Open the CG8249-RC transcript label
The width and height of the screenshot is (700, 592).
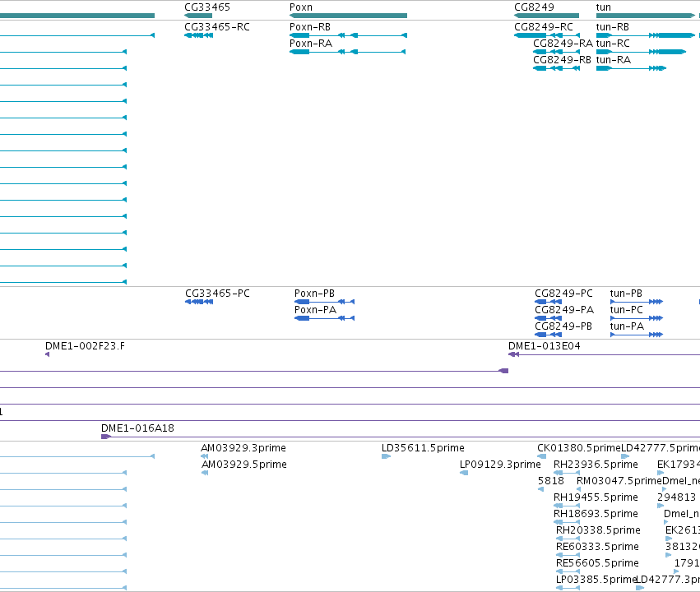[x=544, y=27]
